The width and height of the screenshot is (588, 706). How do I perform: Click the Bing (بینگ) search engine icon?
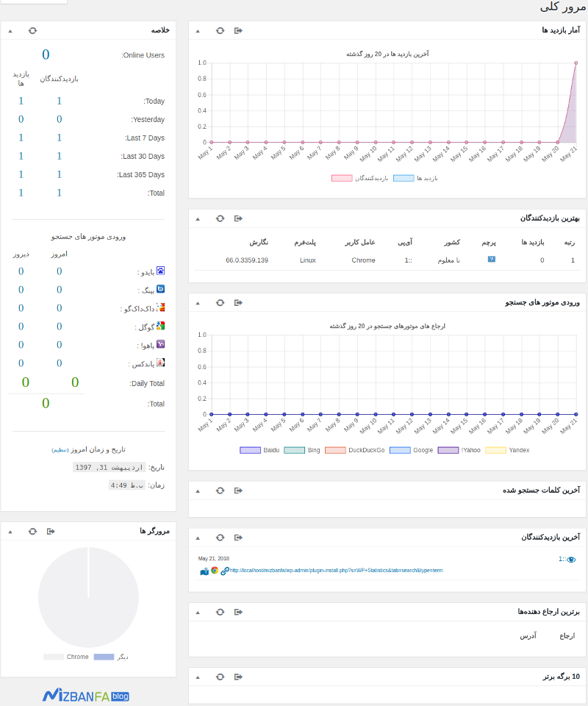coord(161,289)
